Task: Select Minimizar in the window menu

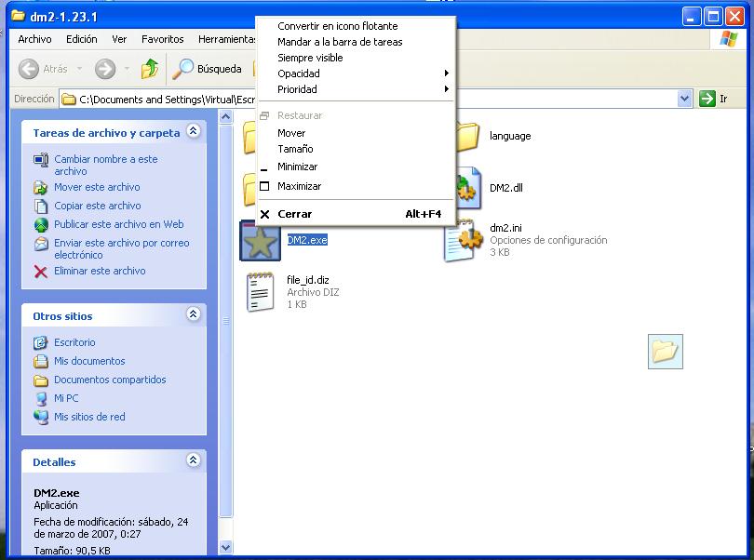Action: tap(357, 167)
